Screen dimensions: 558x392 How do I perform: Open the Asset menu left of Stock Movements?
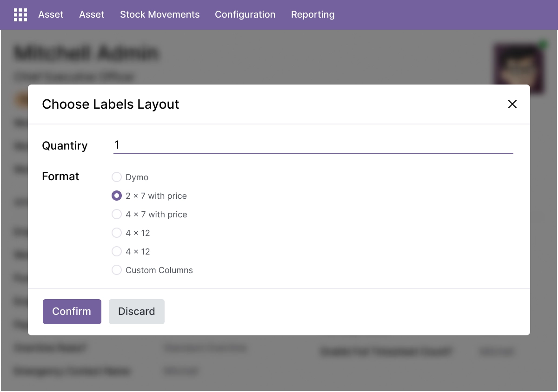point(92,14)
